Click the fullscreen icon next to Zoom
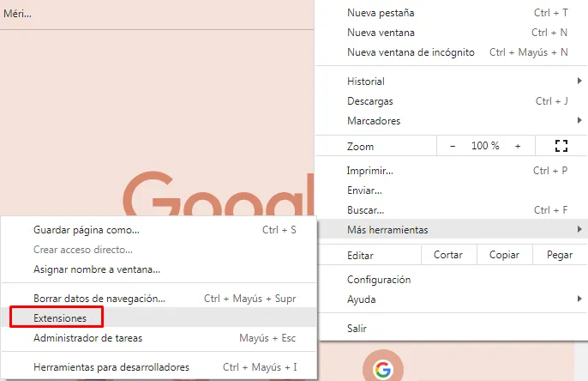 pos(561,146)
